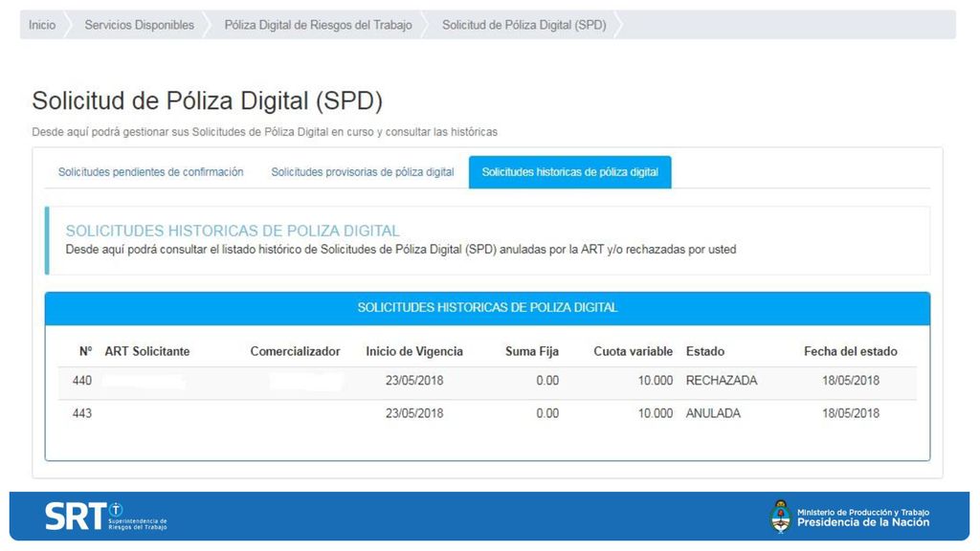Click the ANULADA status cell
980x551 pixels.
(713, 413)
